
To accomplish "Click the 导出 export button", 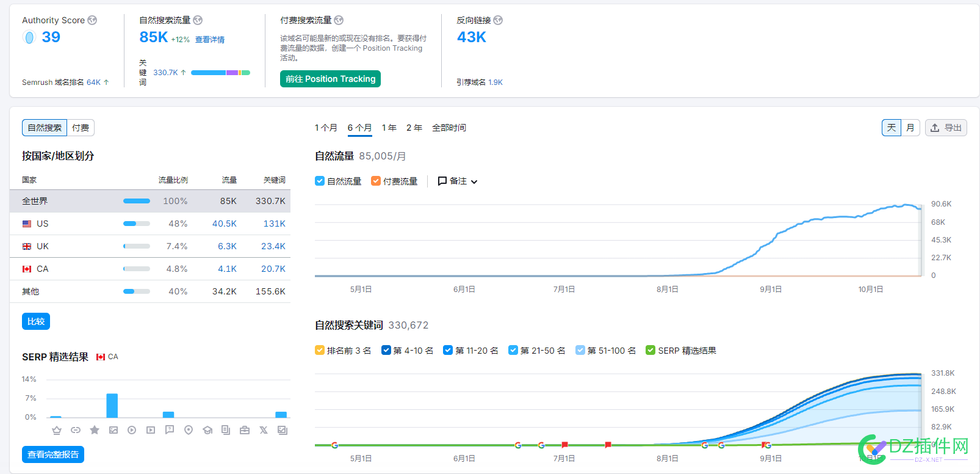I will pos(946,128).
